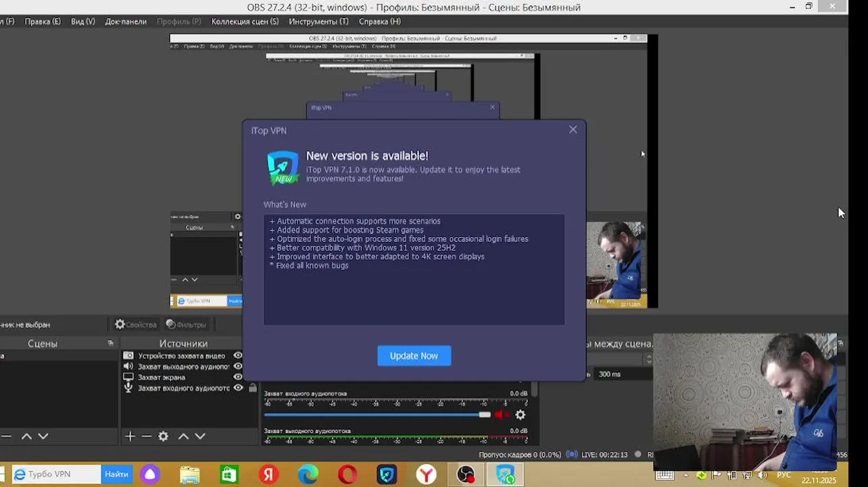Switch to OBS Studio taskbar icon
Screen dimensions: 868x487
click(466, 475)
